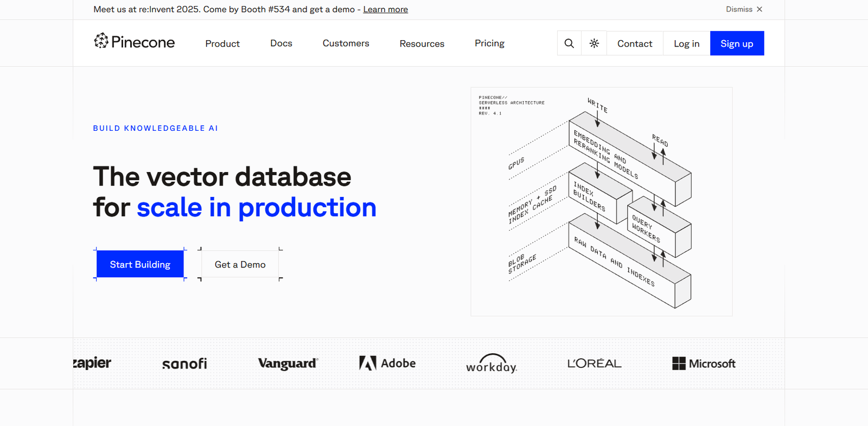Click the Workday logo
Screen dimensions: 868x426
point(492,364)
